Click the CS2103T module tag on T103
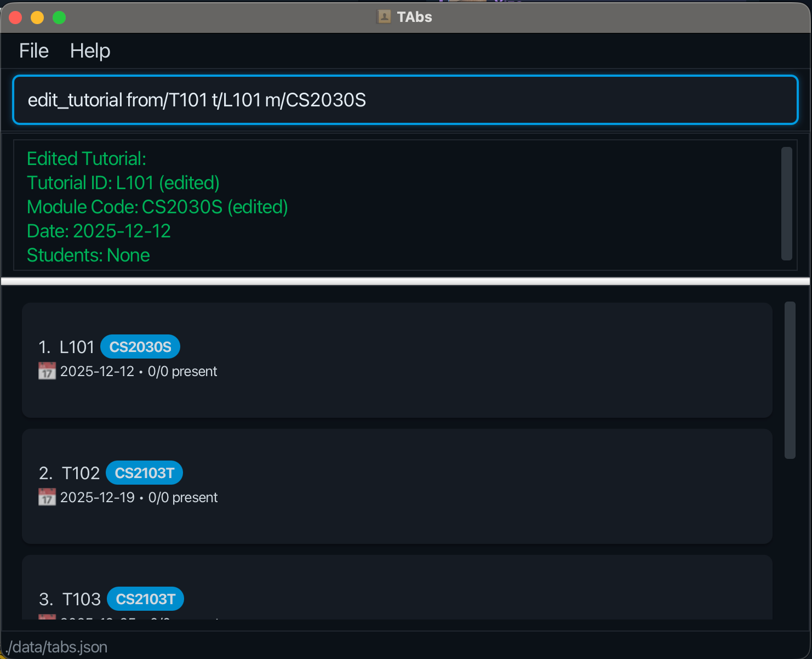Image resolution: width=812 pixels, height=659 pixels. point(145,599)
